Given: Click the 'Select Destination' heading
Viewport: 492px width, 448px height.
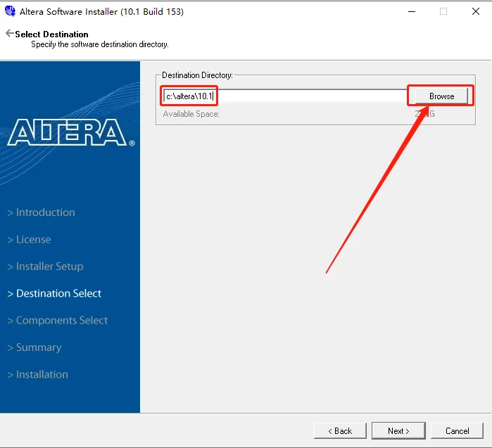Looking at the screenshot, I should (52, 34).
